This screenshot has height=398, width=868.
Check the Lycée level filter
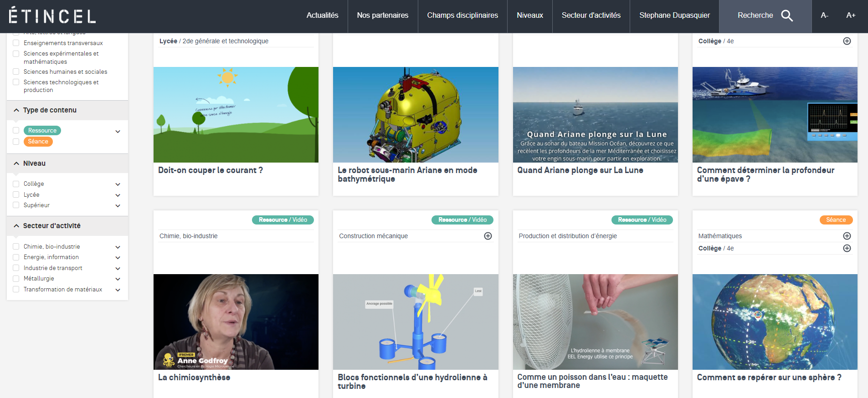point(16,195)
